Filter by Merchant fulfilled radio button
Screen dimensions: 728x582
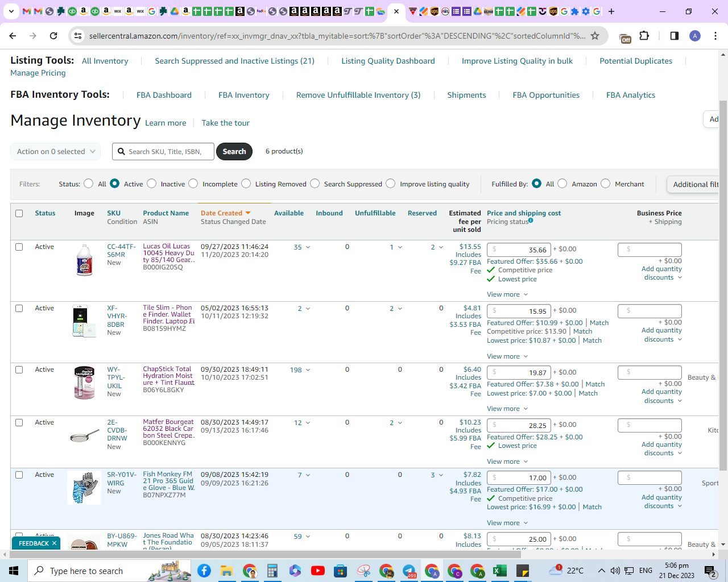coord(605,184)
